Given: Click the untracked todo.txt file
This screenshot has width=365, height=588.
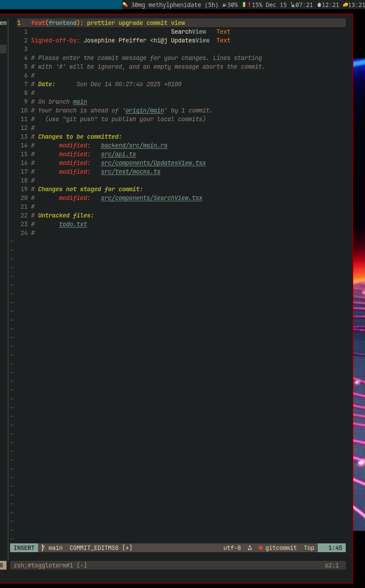Looking at the screenshot, I should click(x=73, y=224).
